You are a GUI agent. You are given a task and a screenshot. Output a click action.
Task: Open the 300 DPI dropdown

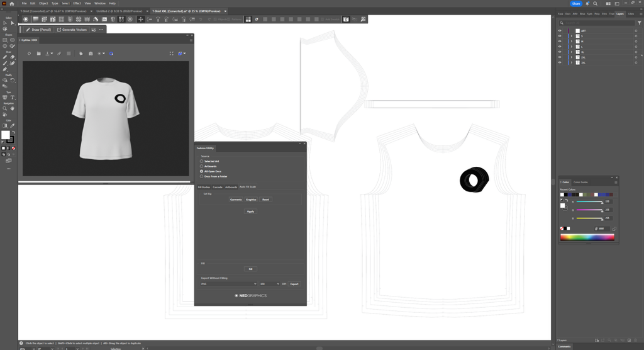pos(270,284)
